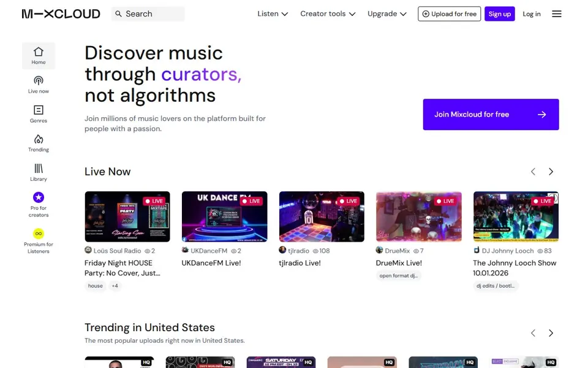Expand the Upgrade dropdown

[387, 14]
